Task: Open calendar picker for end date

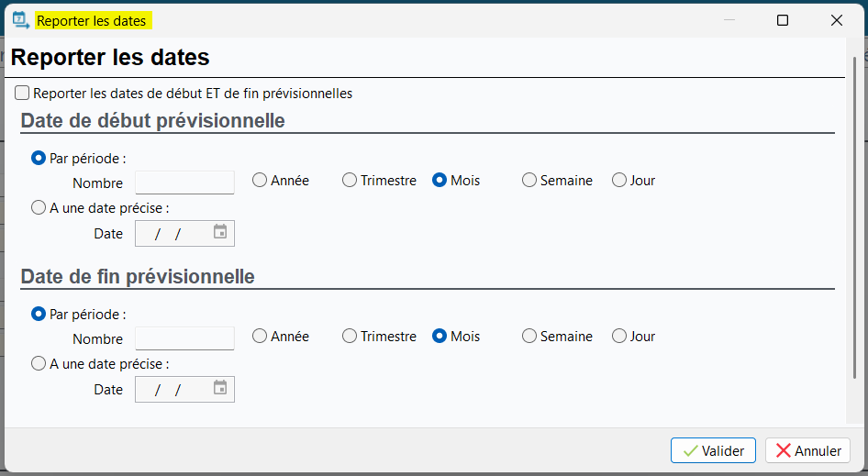Action: (220, 388)
